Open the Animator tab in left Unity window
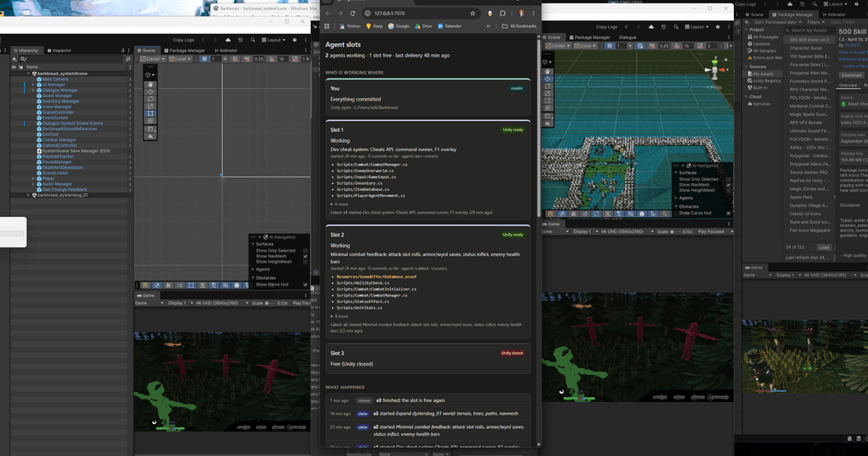Screen dimensions: 868x456 (225, 51)
